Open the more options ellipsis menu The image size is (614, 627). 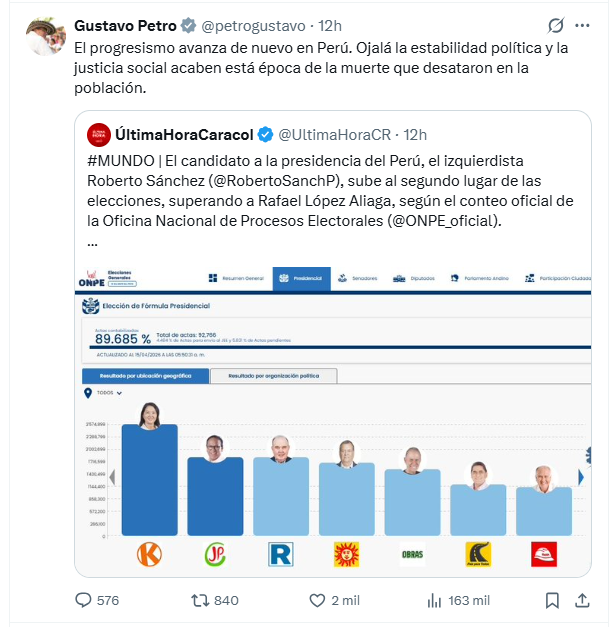(586, 25)
